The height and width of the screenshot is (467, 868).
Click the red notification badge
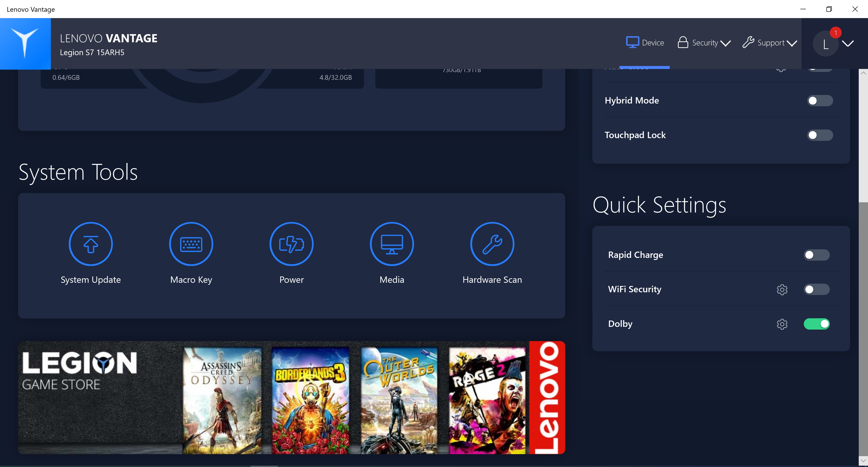836,33
